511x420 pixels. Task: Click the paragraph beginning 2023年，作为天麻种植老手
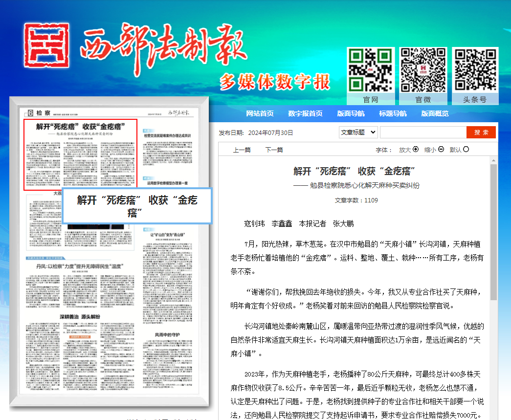(357, 395)
